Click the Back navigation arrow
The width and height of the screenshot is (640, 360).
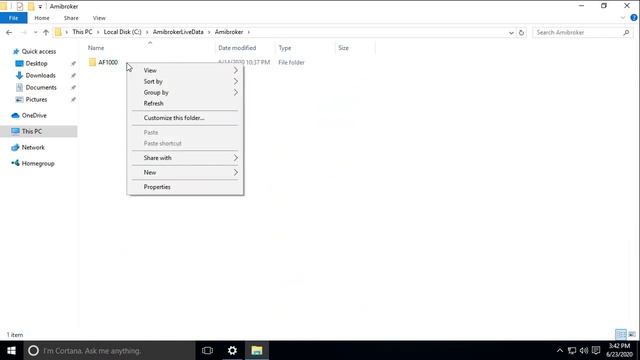click(x=9, y=32)
